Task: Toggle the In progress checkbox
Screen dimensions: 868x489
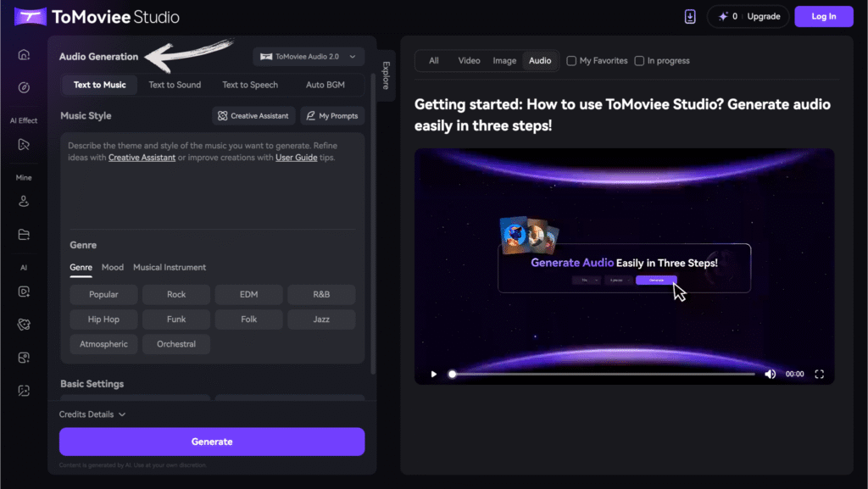Action: (639, 61)
